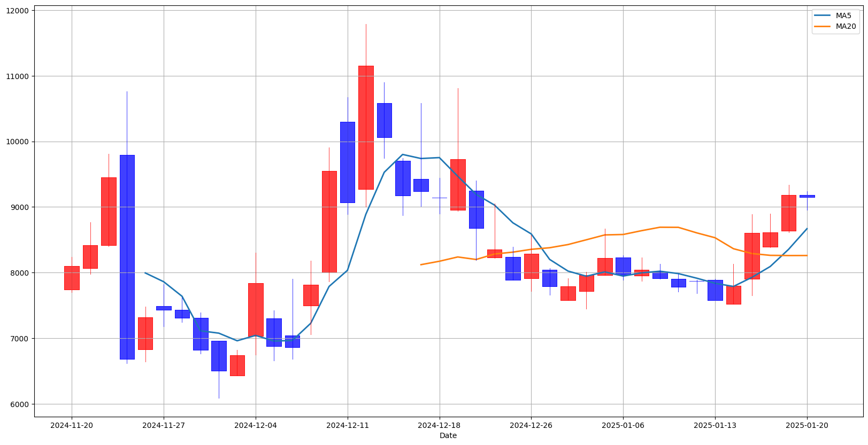Select the 2024-12-11 date tick label
This screenshot has height=445, width=868.
click(348, 425)
